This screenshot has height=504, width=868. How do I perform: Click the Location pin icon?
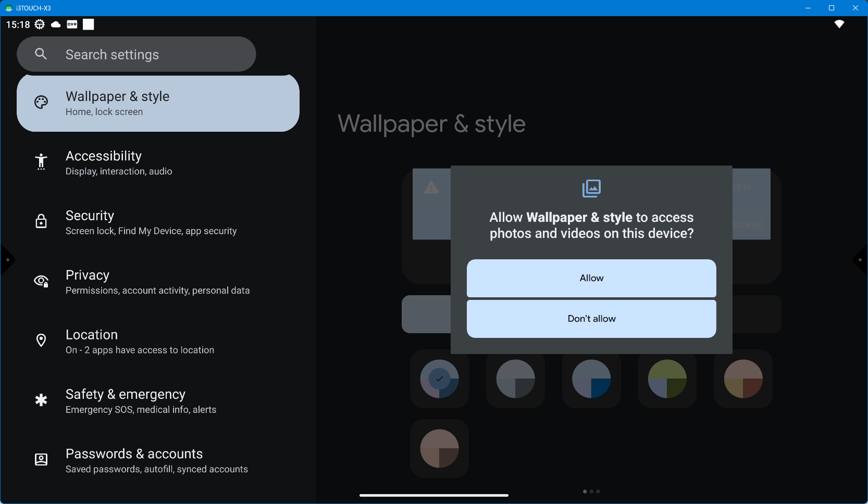tap(41, 341)
